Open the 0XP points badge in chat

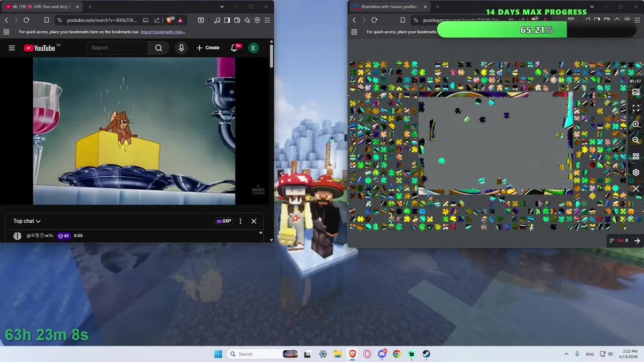click(x=224, y=221)
